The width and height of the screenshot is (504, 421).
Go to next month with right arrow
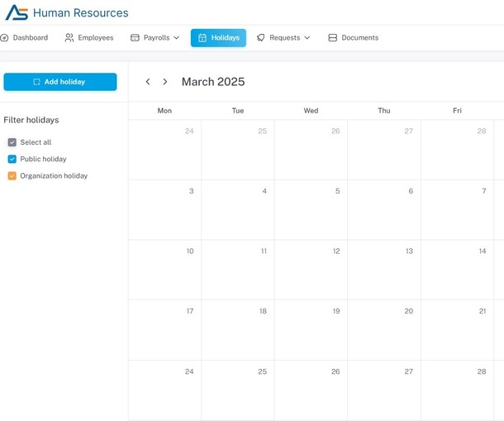click(165, 82)
